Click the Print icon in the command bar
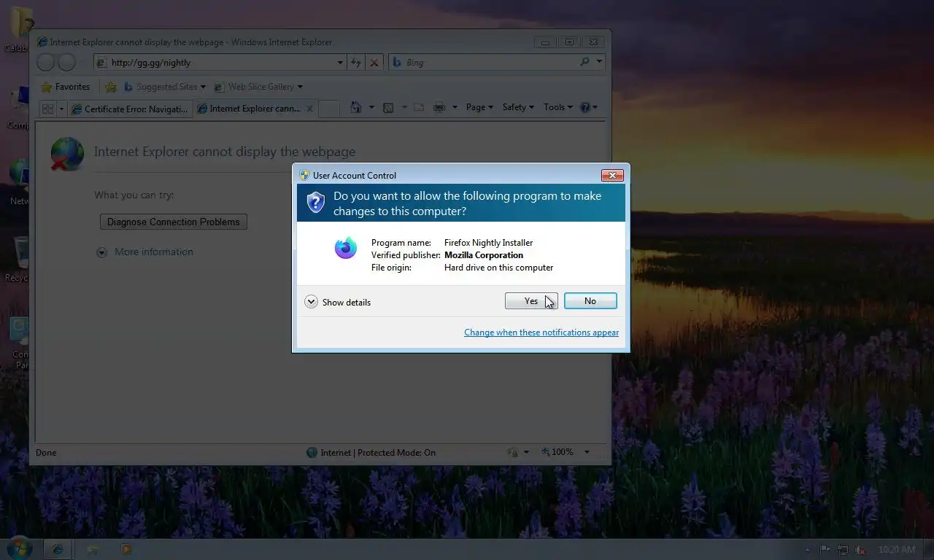 click(439, 107)
